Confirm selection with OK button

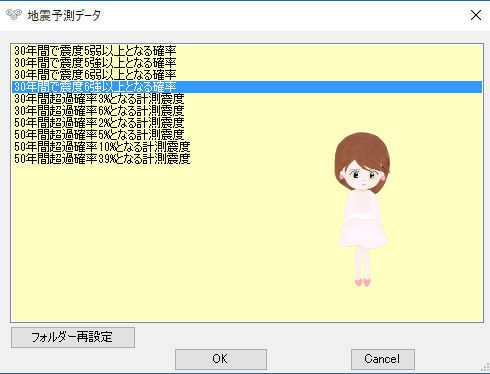pyautogui.click(x=221, y=359)
